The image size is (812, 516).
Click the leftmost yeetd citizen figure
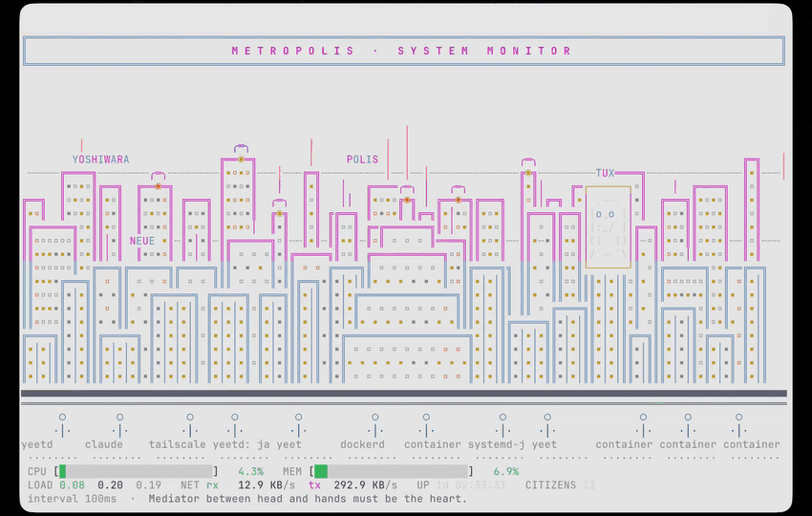(62, 426)
